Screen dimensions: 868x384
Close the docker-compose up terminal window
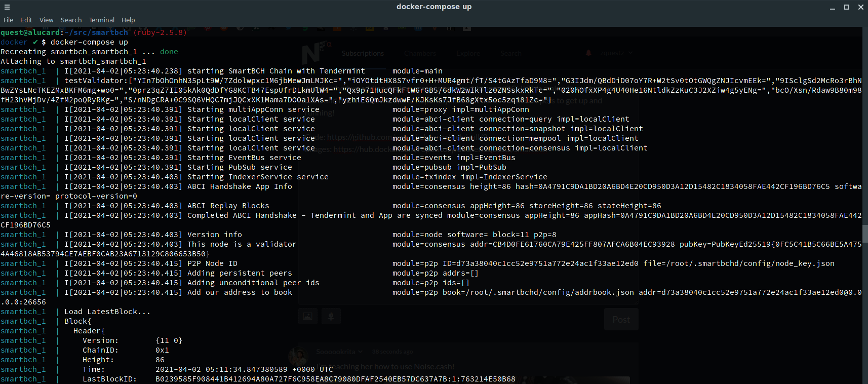(x=861, y=7)
